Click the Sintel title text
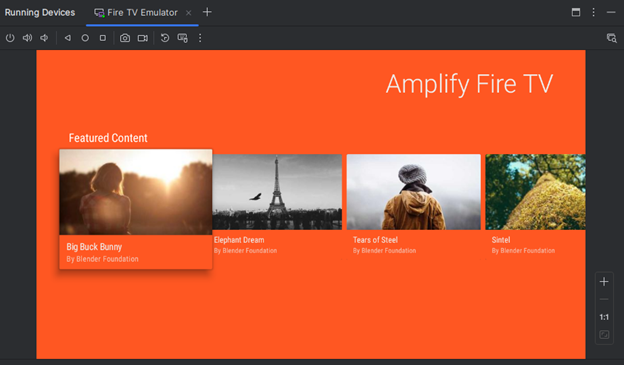The height and width of the screenshot is (365, 624). click(501, 240)
